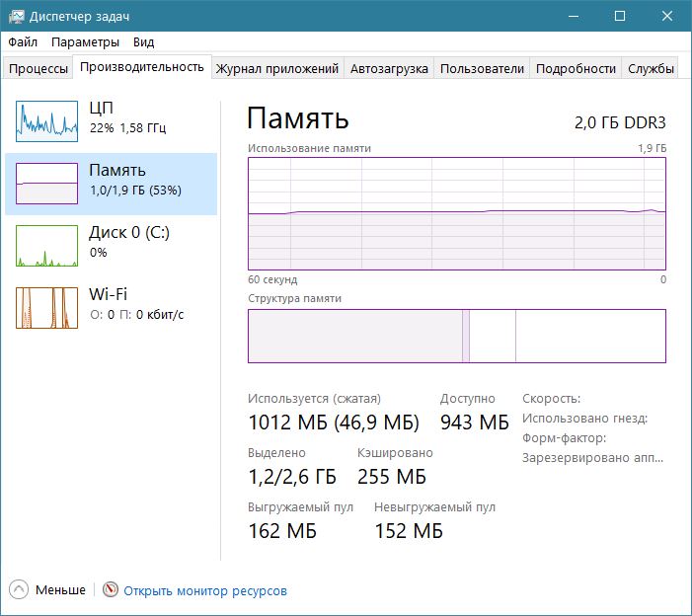Open the Вид menu
The image size is (692, 616).
144,42
